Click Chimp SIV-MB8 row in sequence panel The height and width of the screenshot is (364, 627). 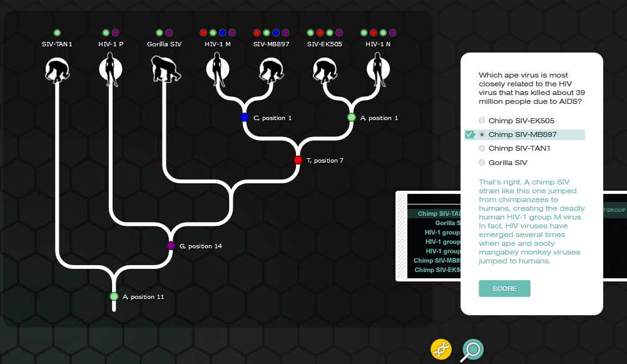(x=437, y=261)
